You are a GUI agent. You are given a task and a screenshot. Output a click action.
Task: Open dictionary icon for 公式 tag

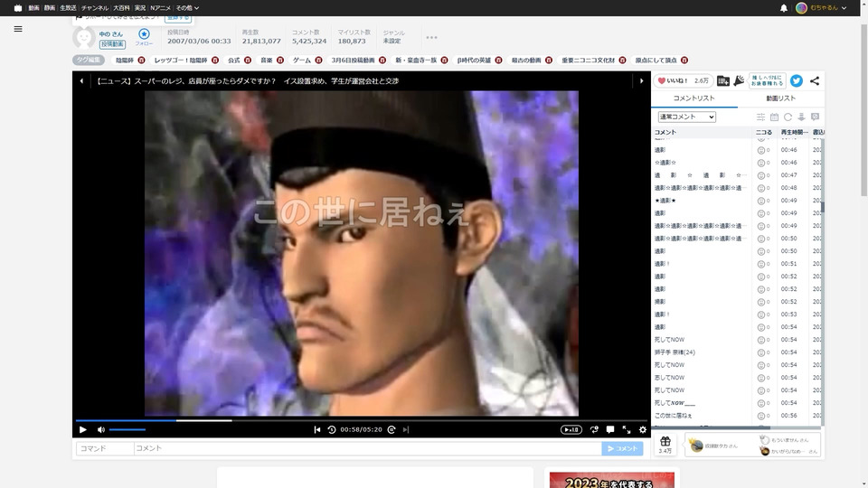pos(248,60)
